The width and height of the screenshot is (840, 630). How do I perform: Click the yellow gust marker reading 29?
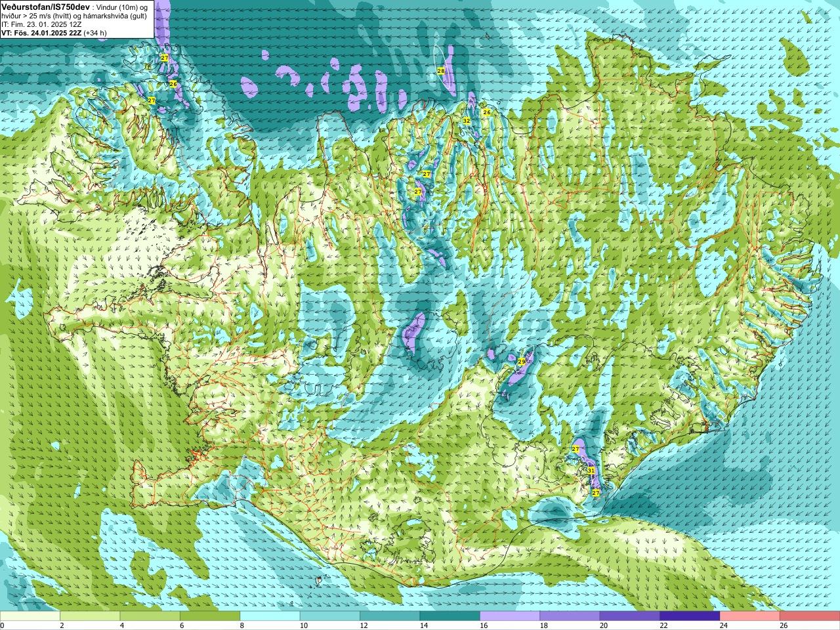click(x=521, y=362)
